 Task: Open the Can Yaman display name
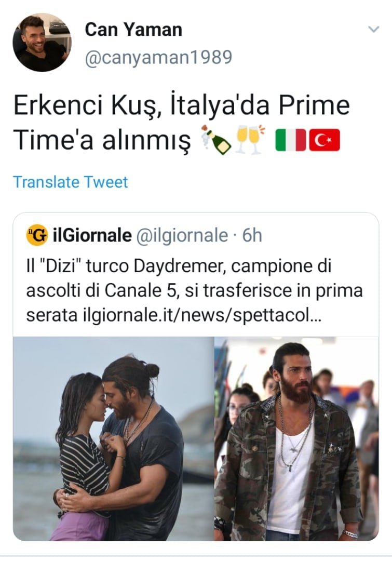pyautogui.click(x=133, y=30)
